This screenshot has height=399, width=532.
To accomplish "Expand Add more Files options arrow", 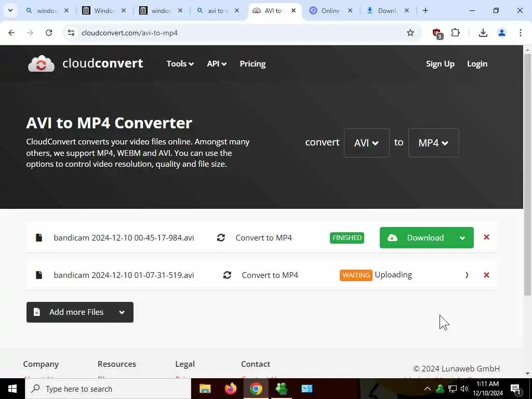I will [x=122, y=312].
